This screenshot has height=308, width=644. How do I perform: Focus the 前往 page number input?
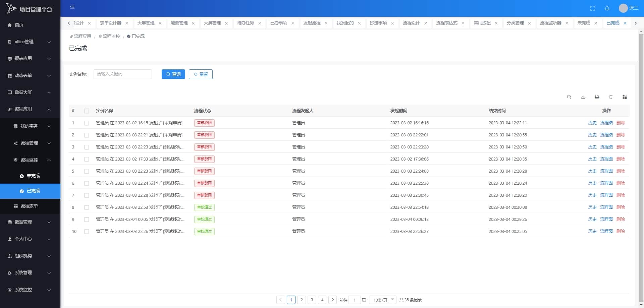point(355,300)
